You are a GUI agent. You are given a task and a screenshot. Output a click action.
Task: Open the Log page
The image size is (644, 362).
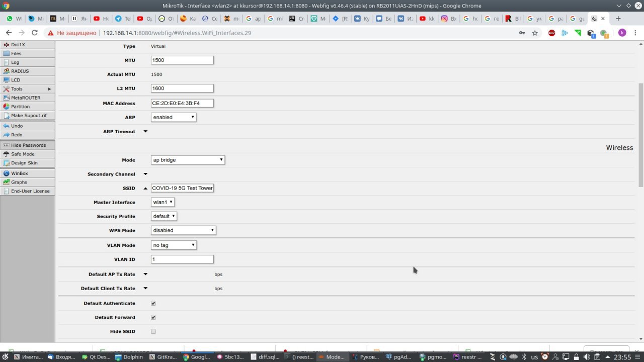click(x=28, y=62)
